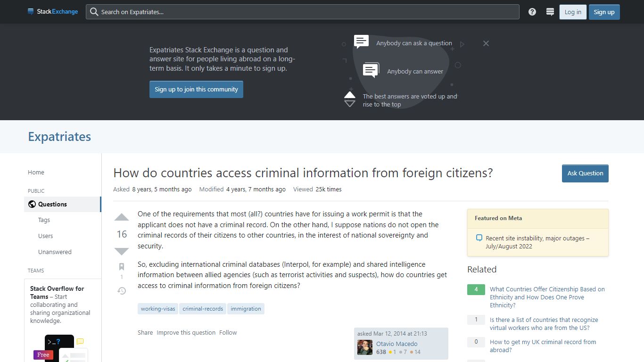
Task: Open the question title link
Action: [303, 173]
